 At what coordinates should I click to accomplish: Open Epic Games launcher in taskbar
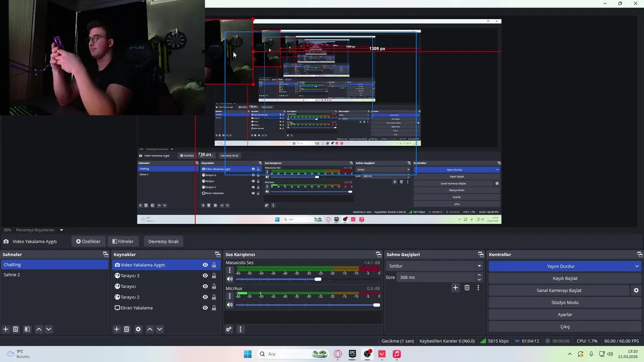[x=352, y=354]
